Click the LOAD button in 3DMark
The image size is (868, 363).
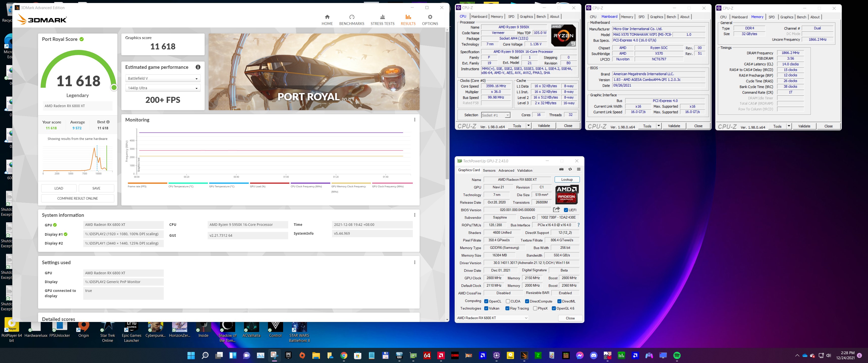point(59,188)
